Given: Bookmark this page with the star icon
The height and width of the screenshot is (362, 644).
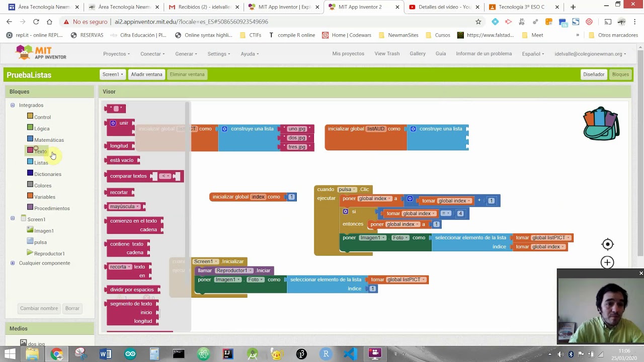Looking at the screenshot, I should [x=478, y=22].
